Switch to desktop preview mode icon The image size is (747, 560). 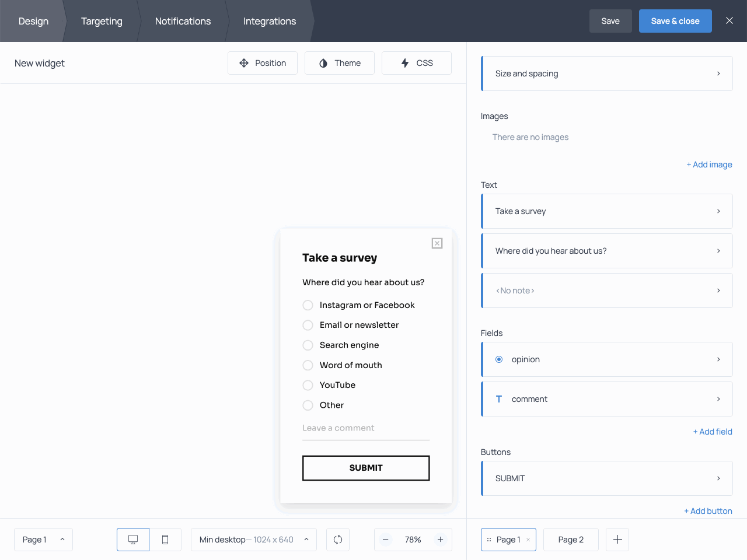133,540
